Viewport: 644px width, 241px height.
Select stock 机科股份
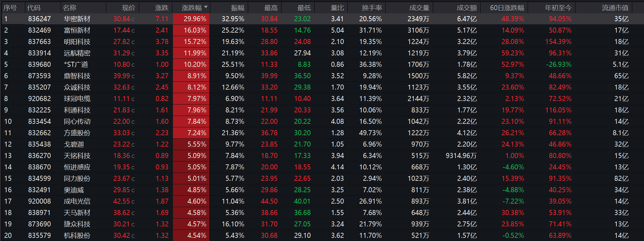(77, 236)
